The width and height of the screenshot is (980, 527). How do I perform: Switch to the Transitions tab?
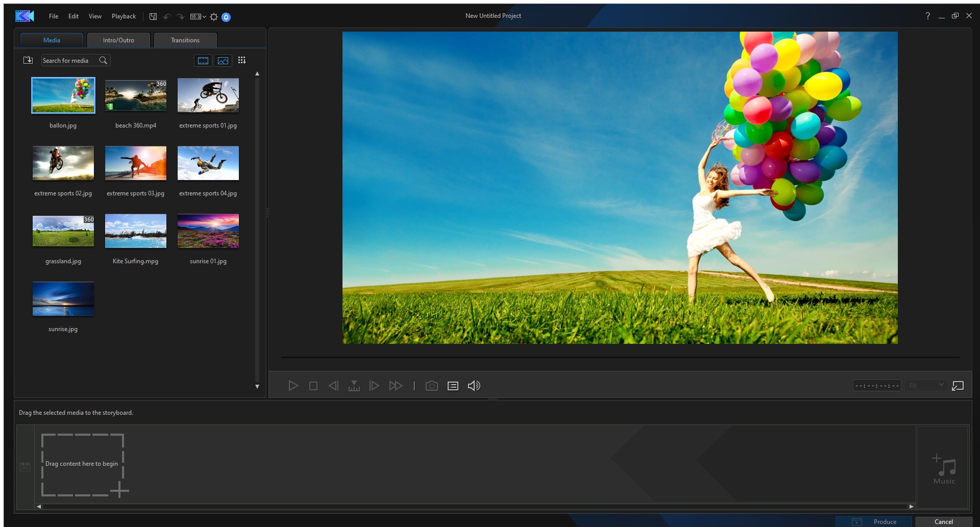click(x=185, y=40)
